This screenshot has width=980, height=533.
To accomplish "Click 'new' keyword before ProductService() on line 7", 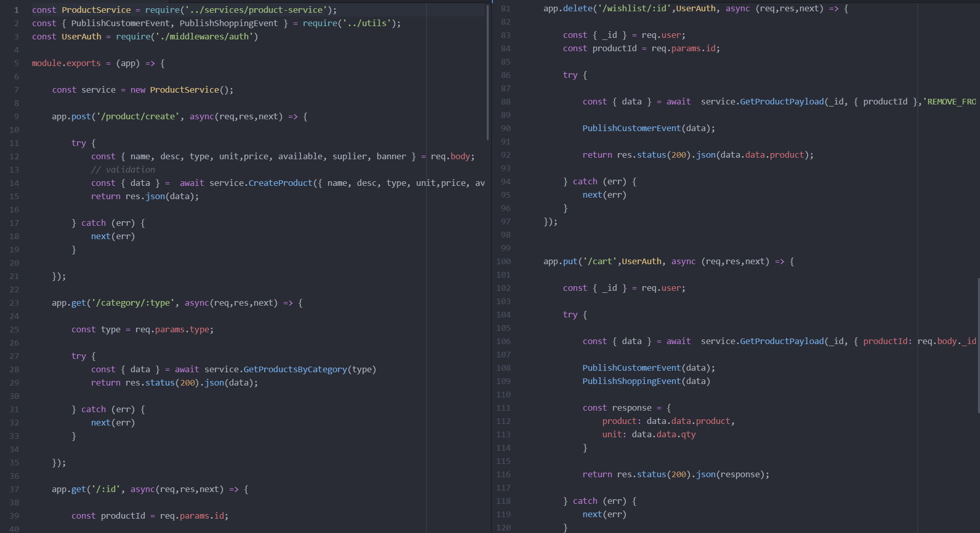I will [x=138, y=90].
